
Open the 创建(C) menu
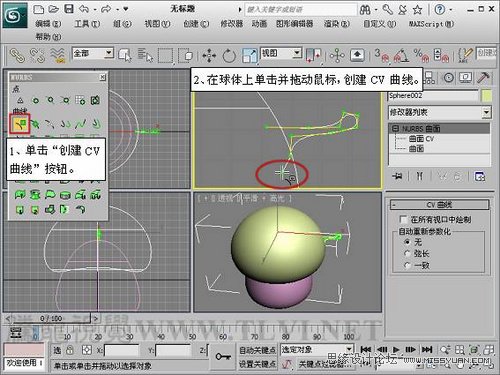[x=196, y=24]
